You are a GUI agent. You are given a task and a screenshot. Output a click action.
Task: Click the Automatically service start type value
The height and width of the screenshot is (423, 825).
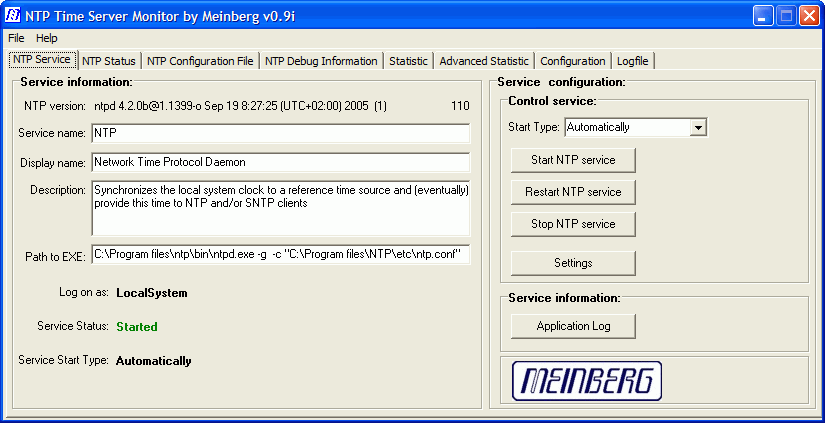point(154,361)
